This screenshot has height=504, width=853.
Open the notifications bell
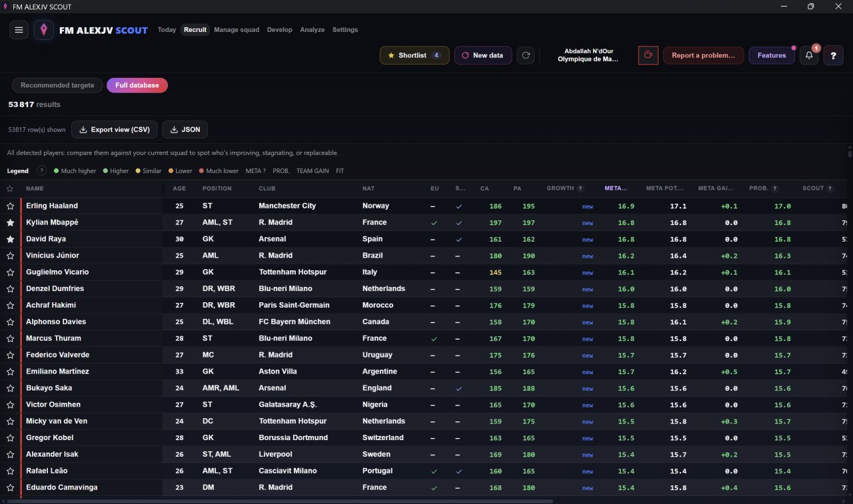tap(809, 55)
